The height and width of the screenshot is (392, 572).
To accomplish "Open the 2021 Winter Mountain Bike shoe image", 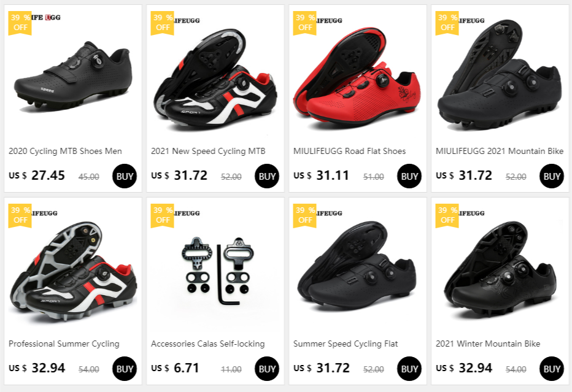I will click(x=500, y=270).
